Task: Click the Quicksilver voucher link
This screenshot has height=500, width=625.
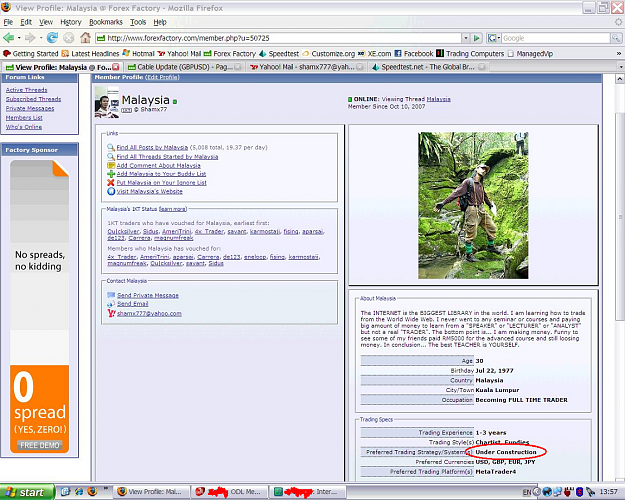Action: (123, 232)
